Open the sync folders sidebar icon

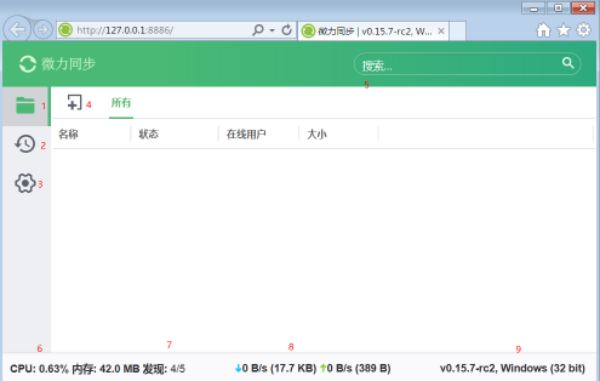click(25, 105)
